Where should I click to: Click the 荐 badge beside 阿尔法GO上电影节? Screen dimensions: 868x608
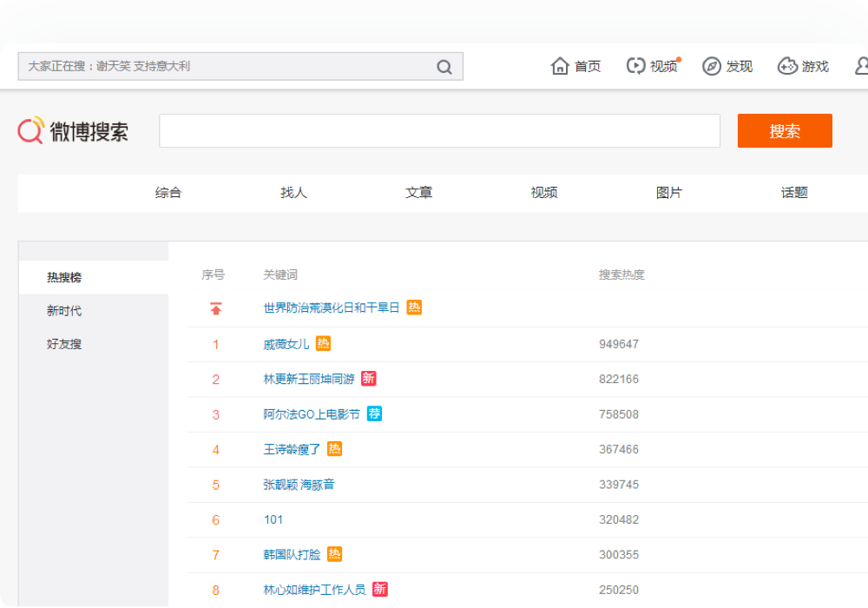(x=374, y=413)
